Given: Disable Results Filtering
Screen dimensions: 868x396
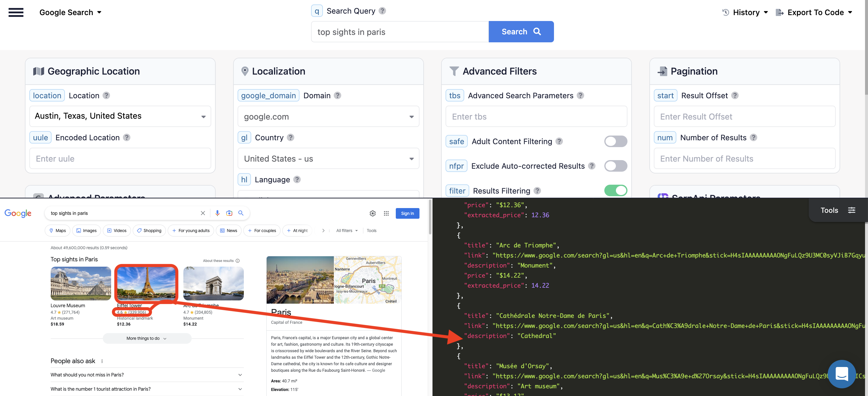Looking at the screenshot, I should point(616,190).
